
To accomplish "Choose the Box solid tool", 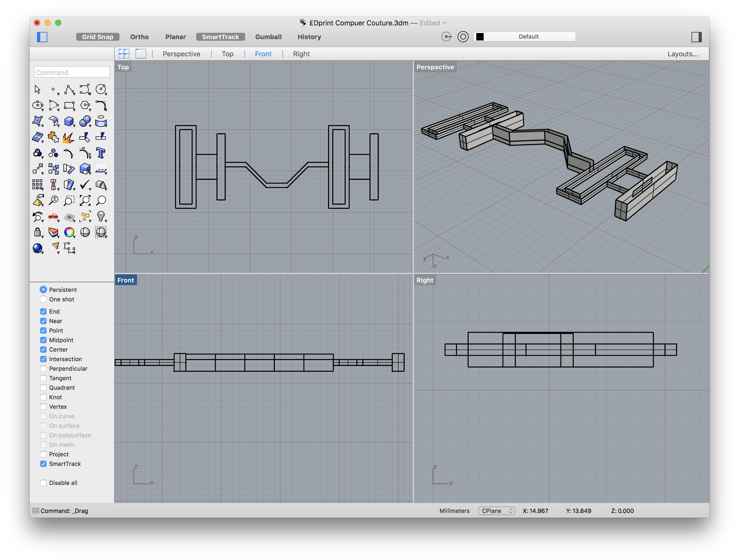I will tap(69, 121).
